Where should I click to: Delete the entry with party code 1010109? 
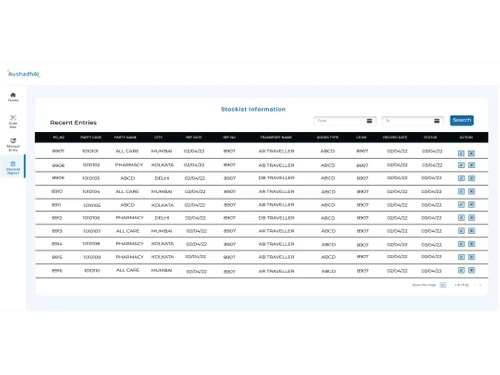[471, 257]
